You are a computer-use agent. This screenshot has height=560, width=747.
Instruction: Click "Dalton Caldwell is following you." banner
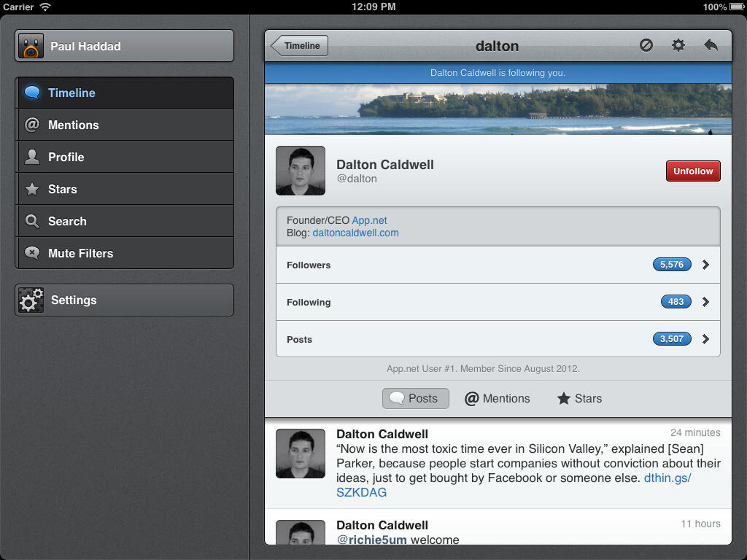[x=498, y=73]
